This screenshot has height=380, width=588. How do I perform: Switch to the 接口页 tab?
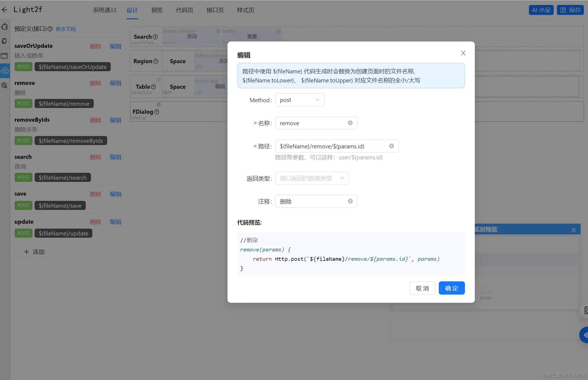(x=215, y=10)
